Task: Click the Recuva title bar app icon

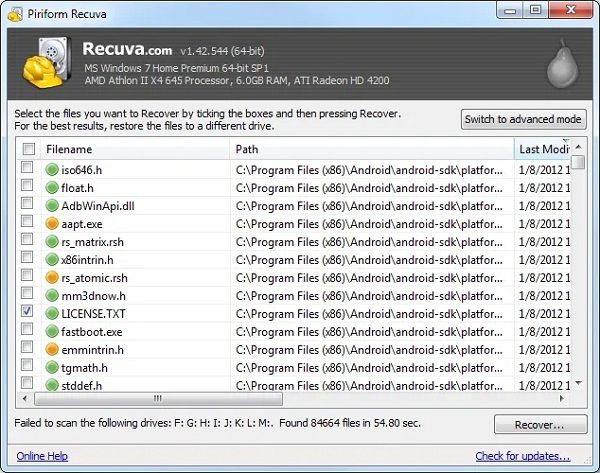Action: (15, 15)
